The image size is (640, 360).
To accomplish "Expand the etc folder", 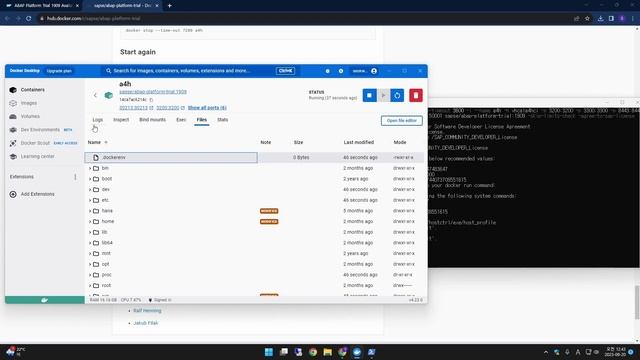I will [90, 200].
